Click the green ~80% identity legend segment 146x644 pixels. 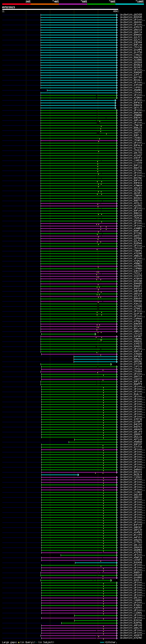coord(101,4)
